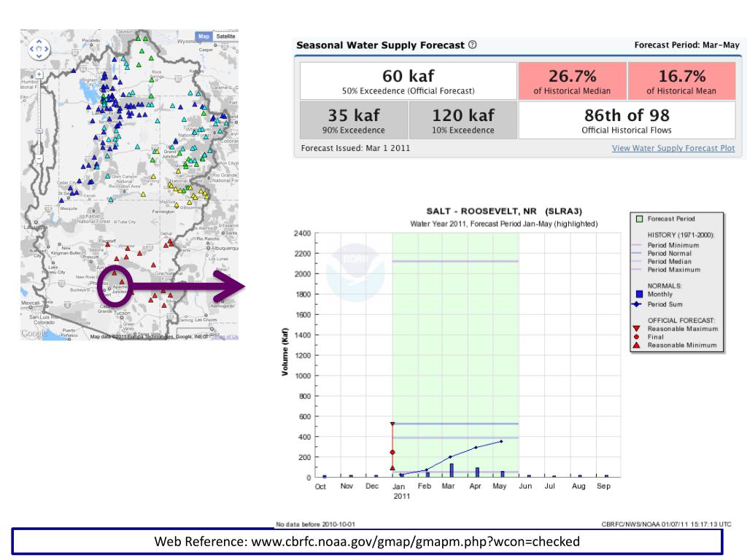Image resolution: width=747 pixels, height=560 pixels.
Task: Click the Terms of Use map link
Action: point(225,336)
